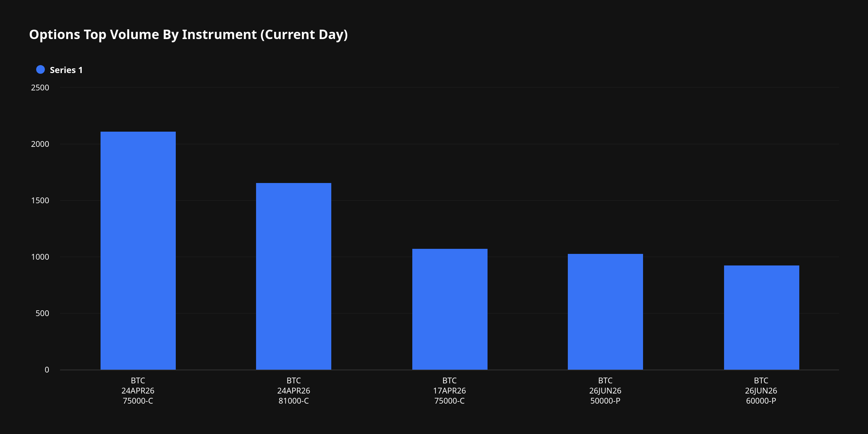Click the Series 1 legend blue dot

pos(41,70)
